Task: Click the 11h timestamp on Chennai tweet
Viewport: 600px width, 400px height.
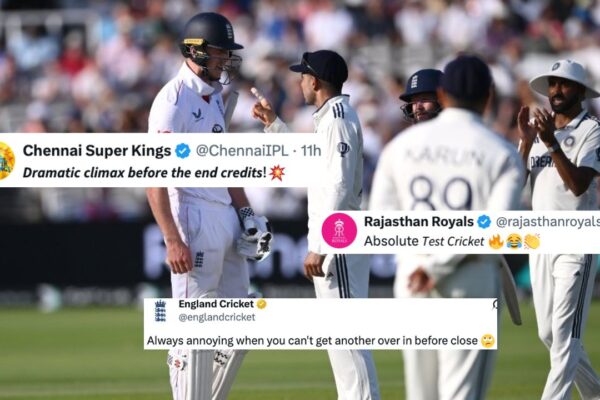Action: 310,151
